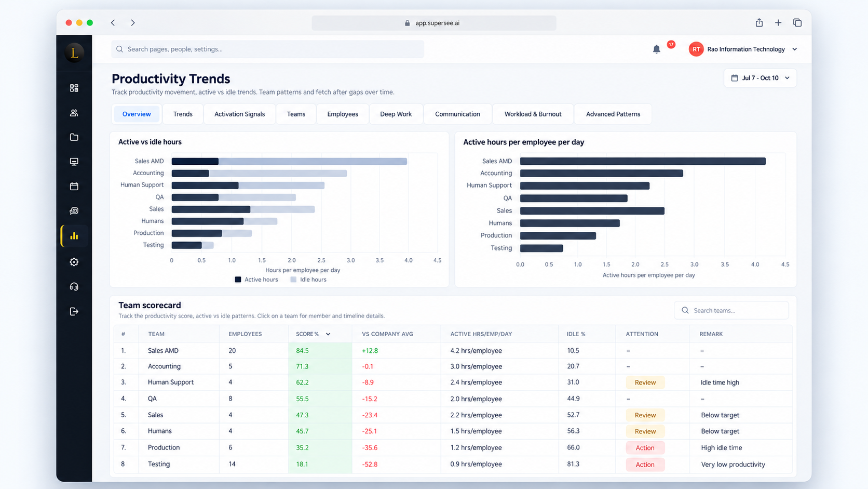Viewport: 868px width, 489px height.
Task: Click the Review badge in Sales row
Action: (645, 415)
